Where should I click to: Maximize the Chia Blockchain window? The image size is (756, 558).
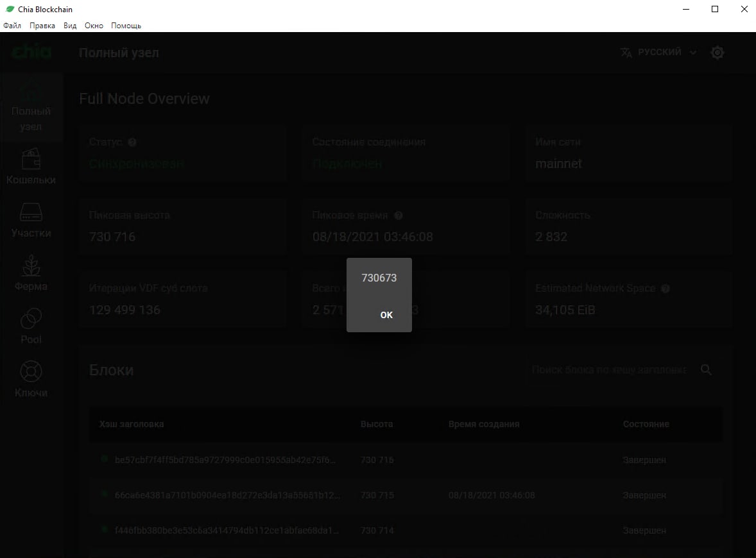[x=715, y=9]
